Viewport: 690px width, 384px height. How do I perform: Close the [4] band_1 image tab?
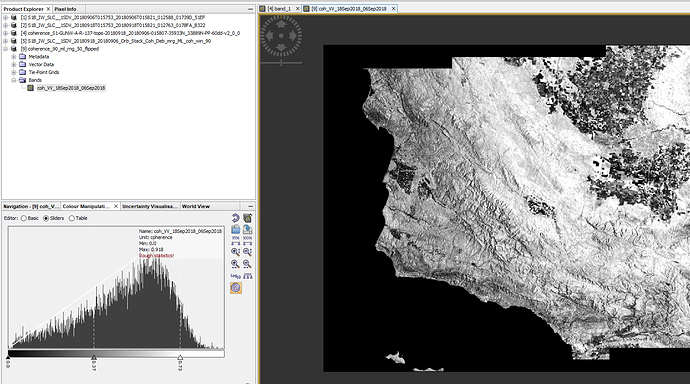pyautogui.click(x=297, y=9)
